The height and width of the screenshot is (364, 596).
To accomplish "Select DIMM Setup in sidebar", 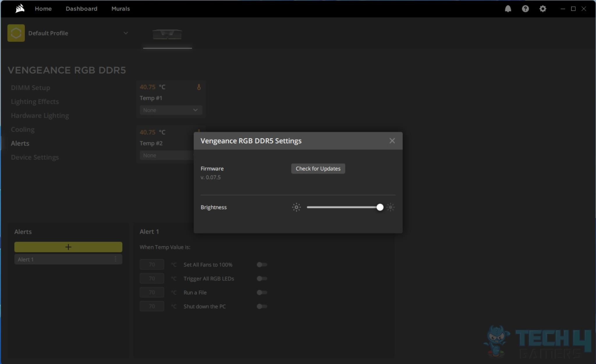I will pos(31,88).
